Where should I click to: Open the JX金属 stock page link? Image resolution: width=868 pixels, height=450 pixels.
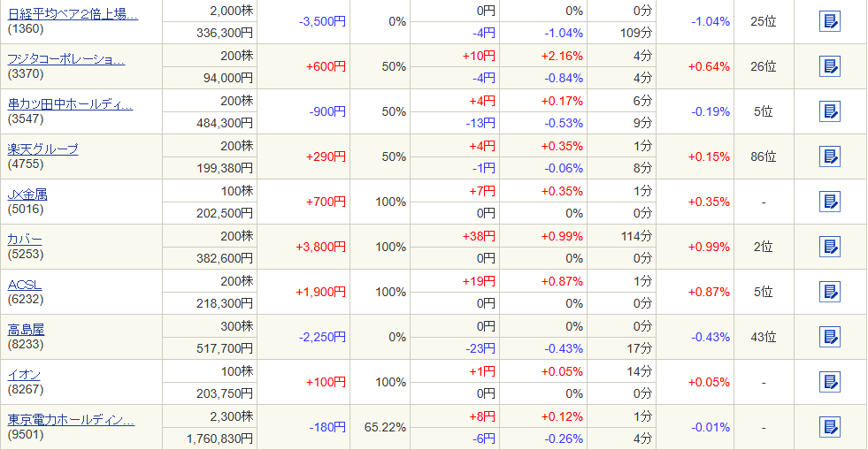(27, 194)
